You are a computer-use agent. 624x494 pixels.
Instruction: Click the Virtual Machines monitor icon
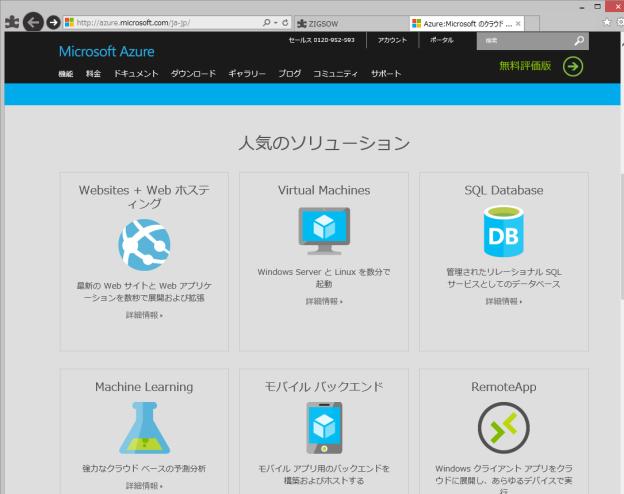[324, 231]
